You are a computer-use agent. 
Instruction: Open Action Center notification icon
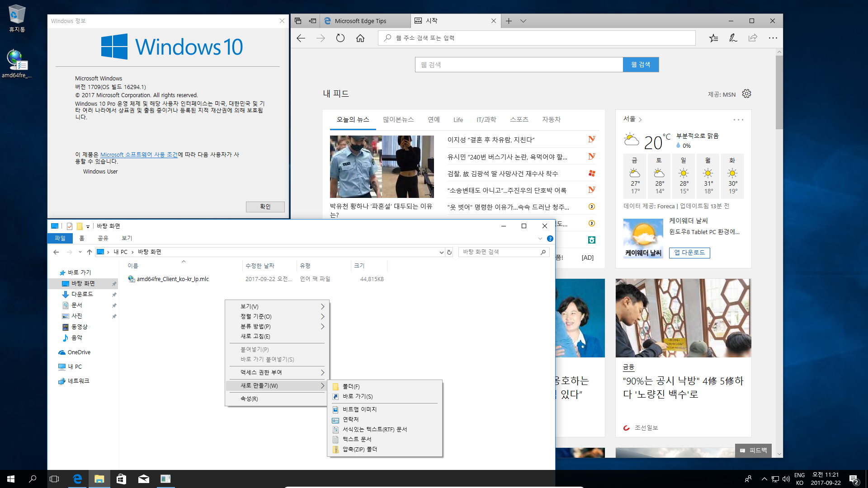[x=854, y=479]
